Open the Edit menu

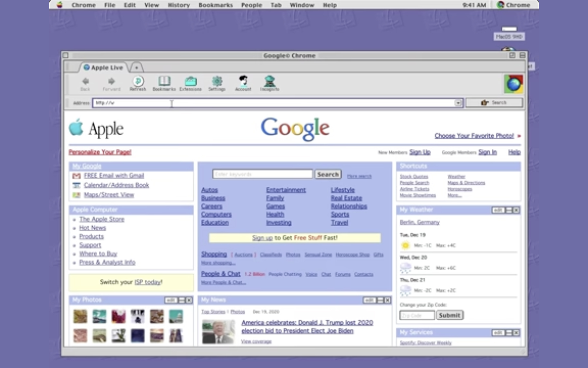[x=130, y=5]
